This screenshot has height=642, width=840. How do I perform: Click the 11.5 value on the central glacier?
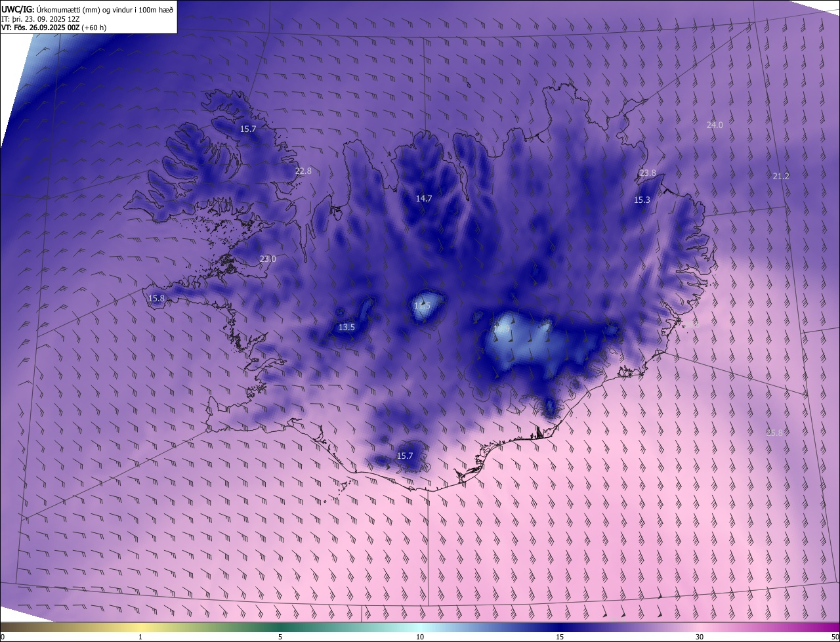point(422,306)
